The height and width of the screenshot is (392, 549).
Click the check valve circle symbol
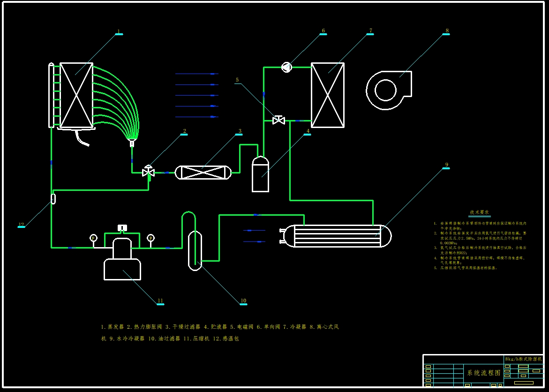point(286,67)
